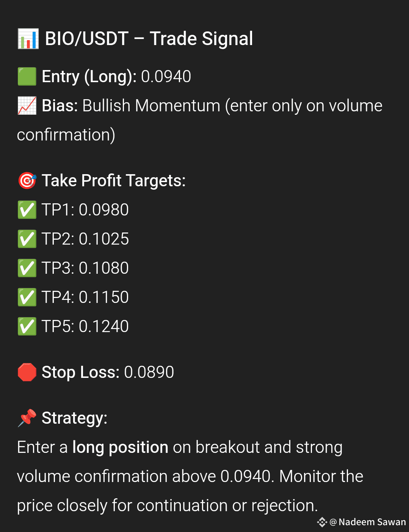Click the red stop sign emoji
This screenshot has height=532, width=409.
[27, 372]
